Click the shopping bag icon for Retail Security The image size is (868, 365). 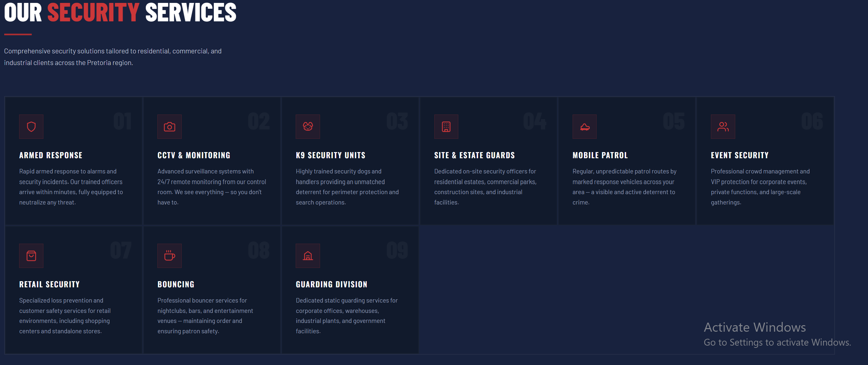[31, 256]
